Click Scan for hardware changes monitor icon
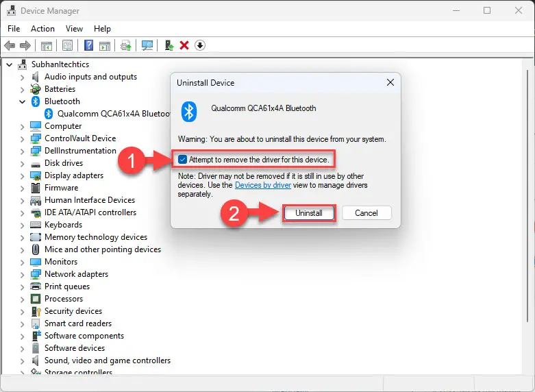Image resolution: width=535 pixels, height=392 pixels. (x=147, y=45)
